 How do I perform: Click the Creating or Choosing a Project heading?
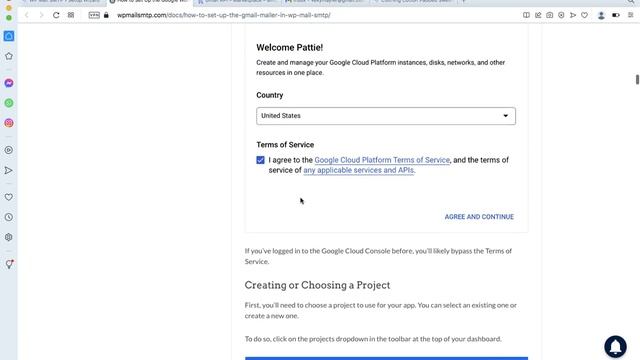(x=317, y=285)
